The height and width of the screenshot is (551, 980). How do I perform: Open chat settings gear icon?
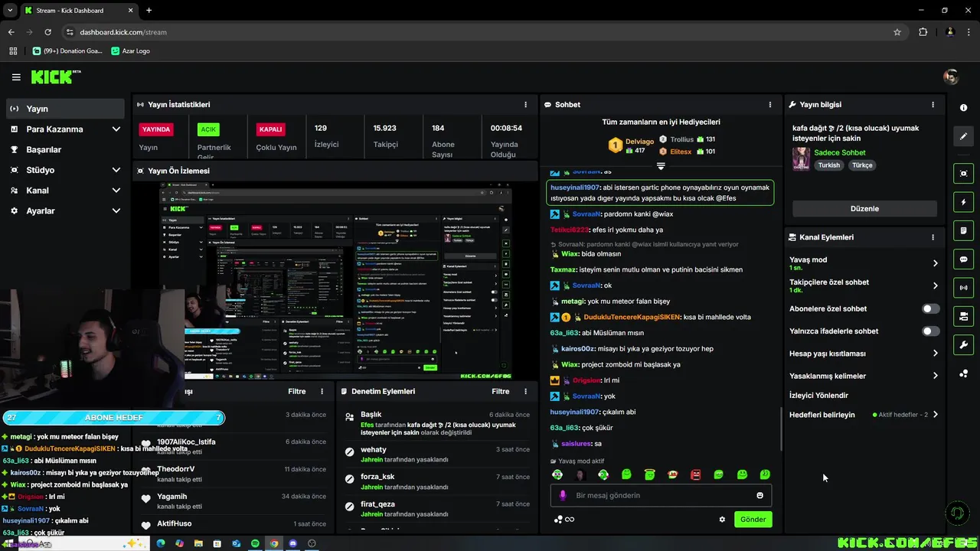722,520
